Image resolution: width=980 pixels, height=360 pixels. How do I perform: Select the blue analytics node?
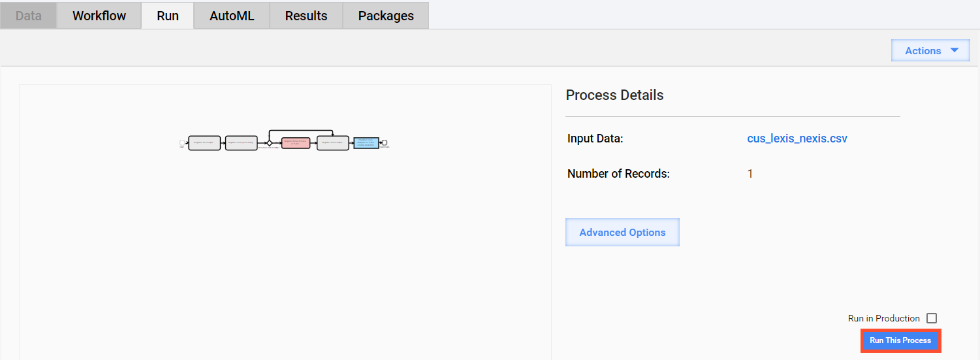point(366,143)
